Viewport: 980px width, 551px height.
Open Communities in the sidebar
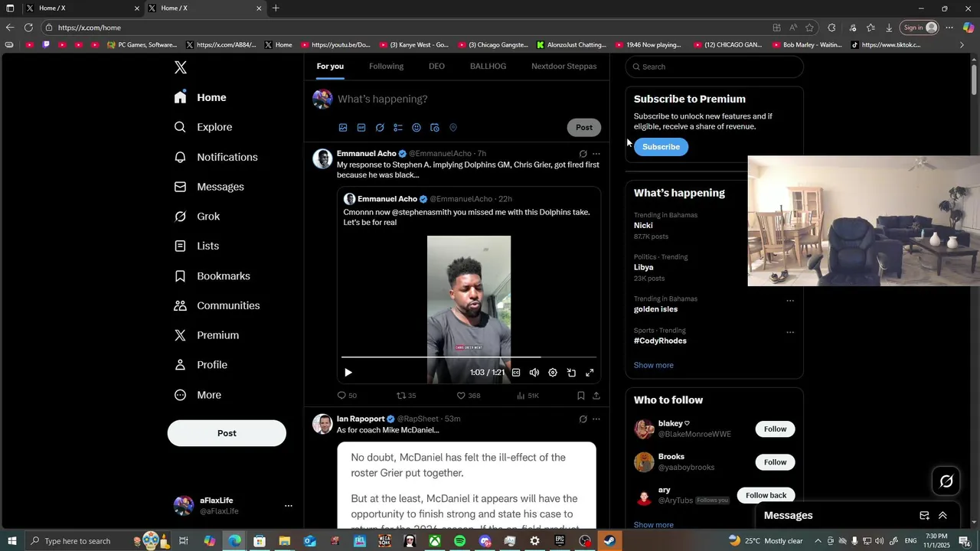coord(217,305)
